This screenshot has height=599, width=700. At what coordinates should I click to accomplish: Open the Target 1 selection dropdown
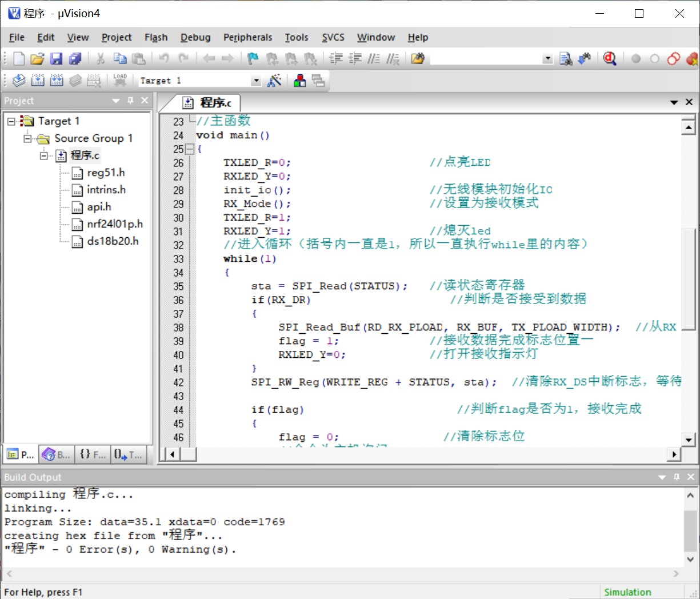click(256, 81)
